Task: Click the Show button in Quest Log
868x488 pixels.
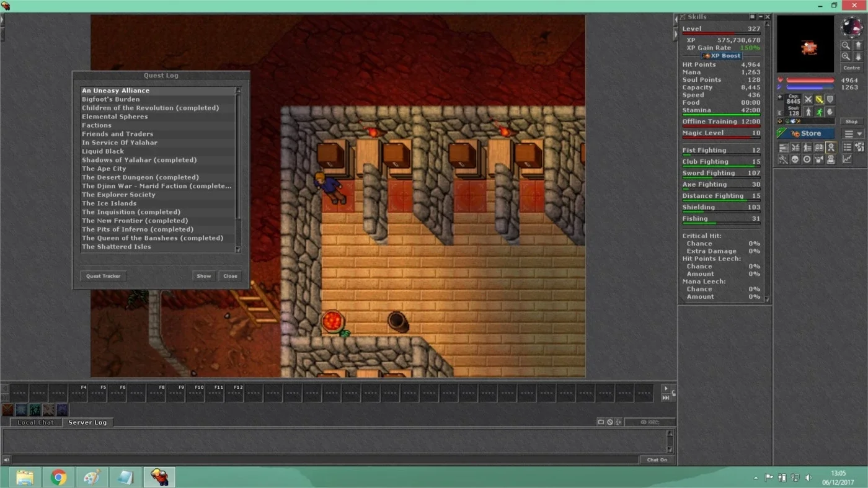Action: tap(204, 276)
